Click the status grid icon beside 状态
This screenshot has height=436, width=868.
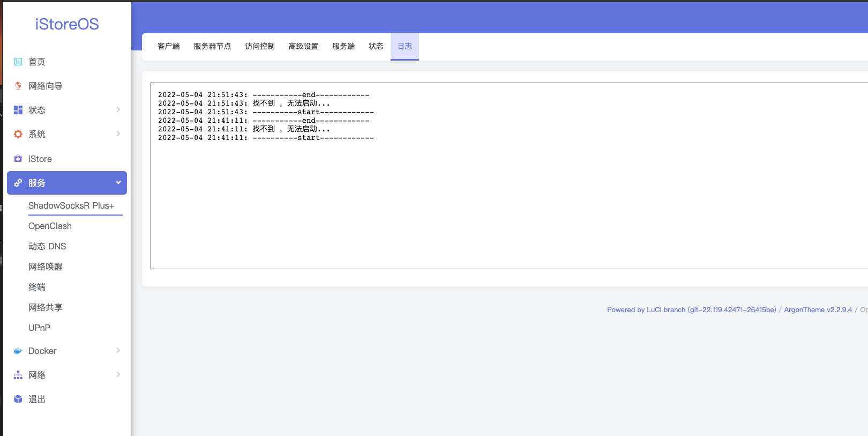coord(18,110)
